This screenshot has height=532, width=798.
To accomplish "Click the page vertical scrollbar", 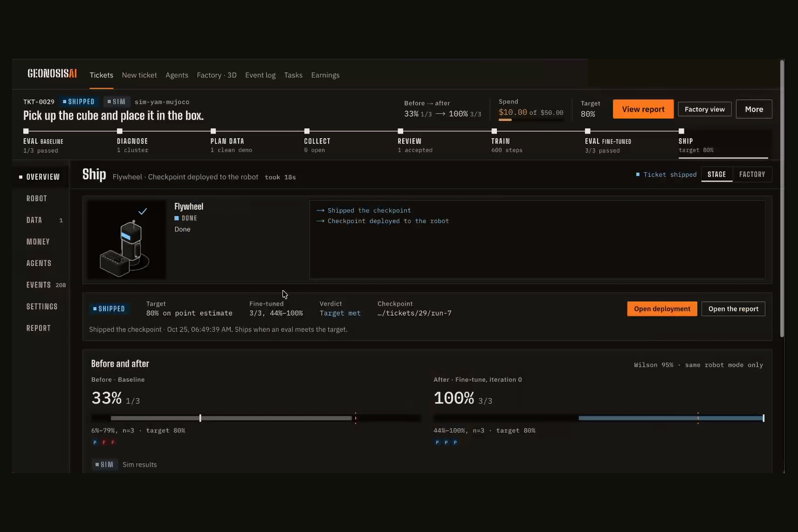I will 782,198.
